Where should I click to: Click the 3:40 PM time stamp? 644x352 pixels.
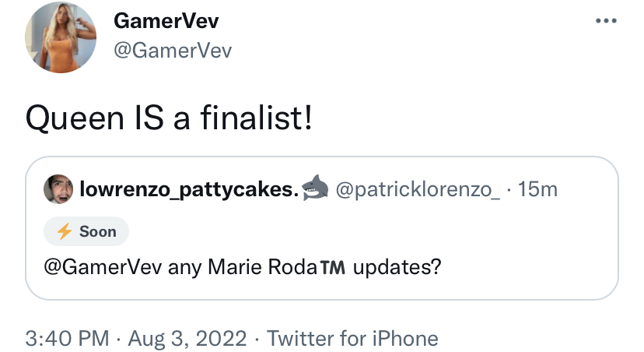[68, 339]
